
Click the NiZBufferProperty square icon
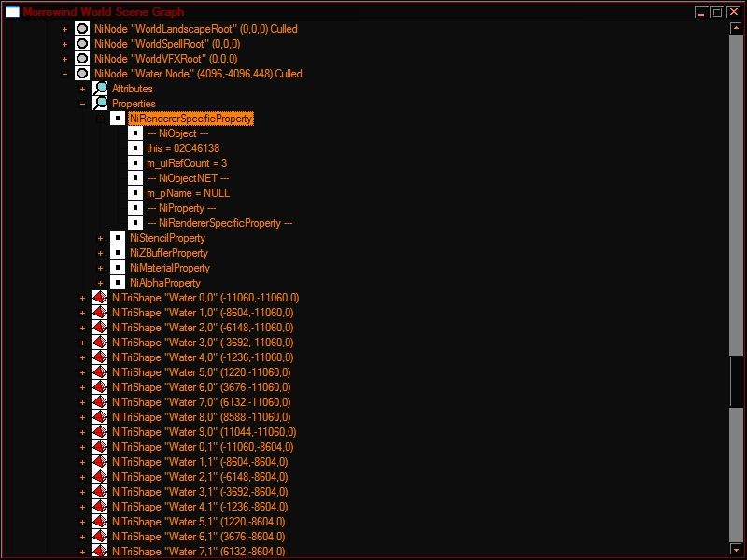[x=118, y=253]
